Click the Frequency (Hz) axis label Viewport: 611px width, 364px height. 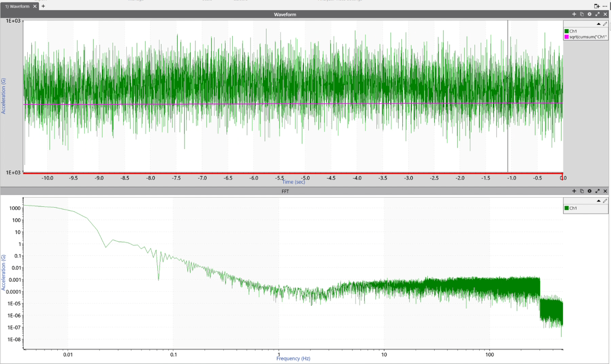[294, 359]
